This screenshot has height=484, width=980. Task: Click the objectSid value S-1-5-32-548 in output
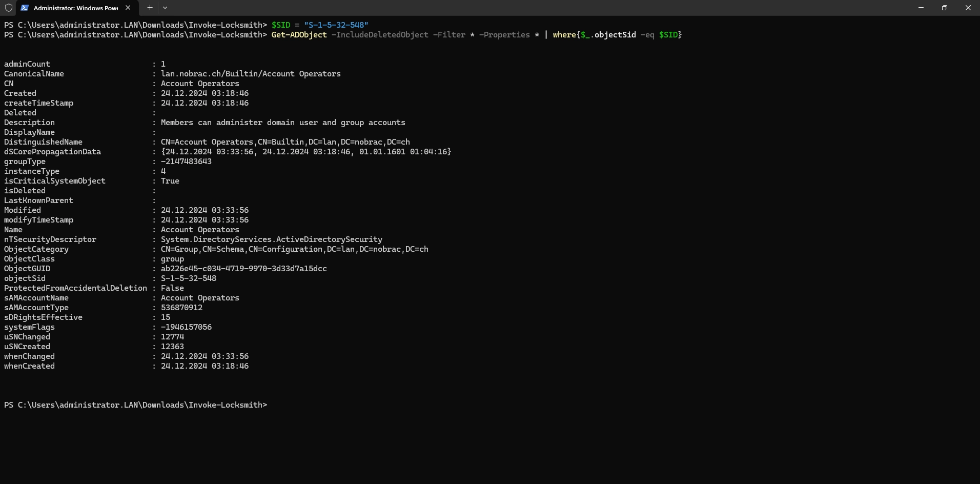pyautogui.click(x=189, y=278)
